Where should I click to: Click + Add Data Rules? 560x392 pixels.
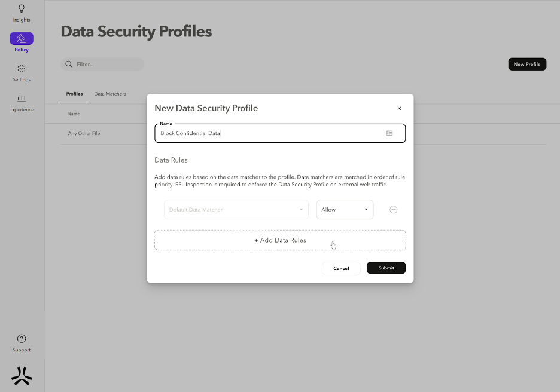point(280,240)
